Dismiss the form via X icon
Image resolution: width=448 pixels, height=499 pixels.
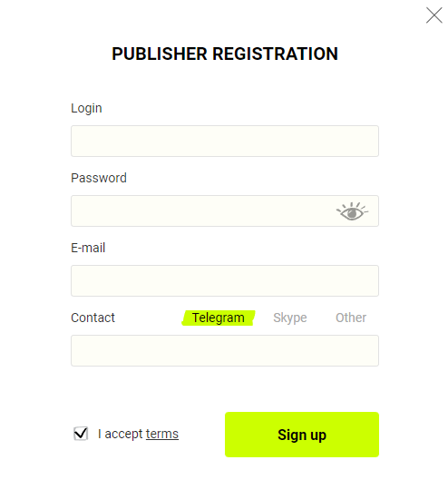pos(434,15)
